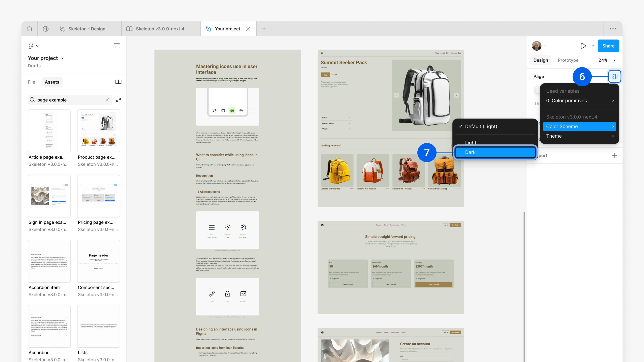Switch to the Prototype tab
The height and width of the screenshot is (362, 644).
tap(568, 60)
